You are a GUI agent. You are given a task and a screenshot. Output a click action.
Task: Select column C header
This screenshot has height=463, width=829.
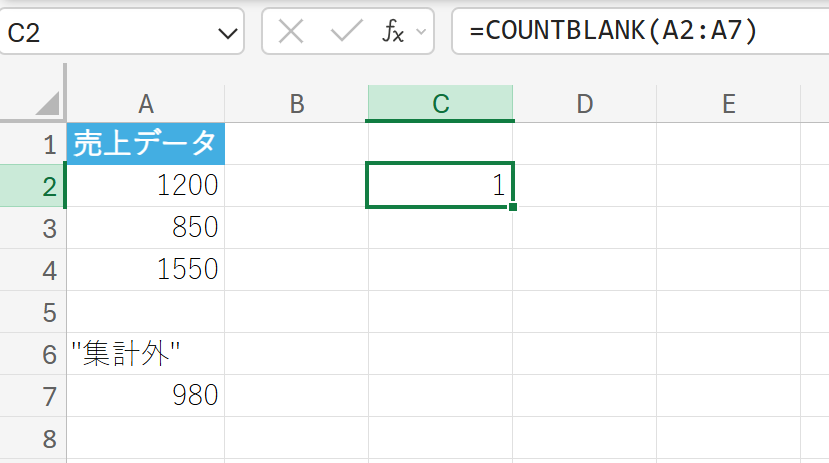440,103
